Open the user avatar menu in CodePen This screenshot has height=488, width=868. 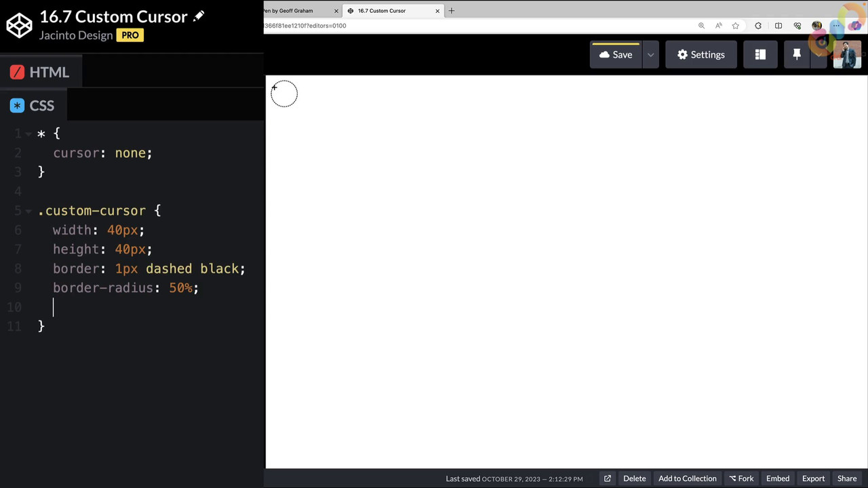click(847, 55)
